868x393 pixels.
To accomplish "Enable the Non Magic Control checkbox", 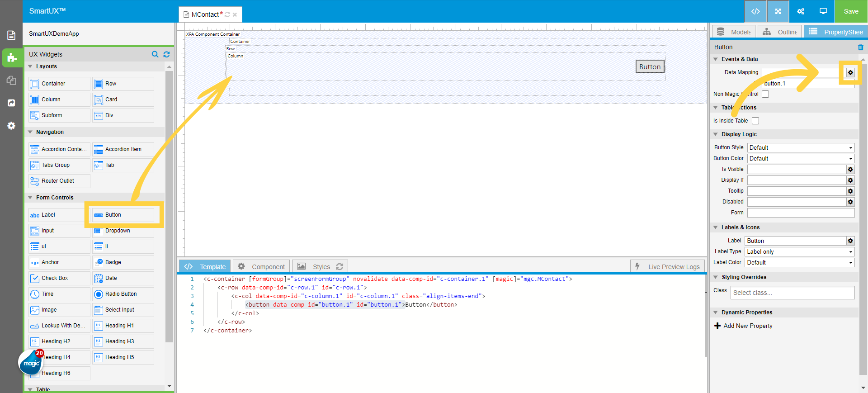I will [x=765, y=94].
